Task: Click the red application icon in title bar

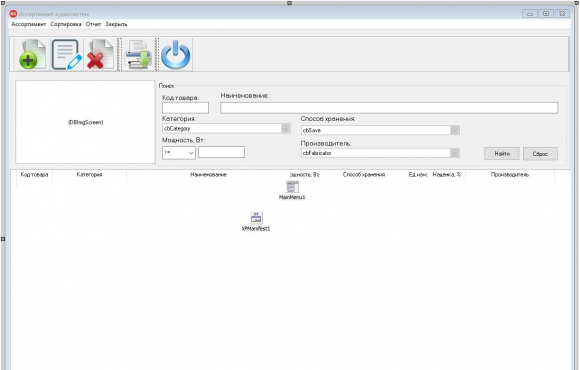Action: pyautogui.click(x=13, y=14)
